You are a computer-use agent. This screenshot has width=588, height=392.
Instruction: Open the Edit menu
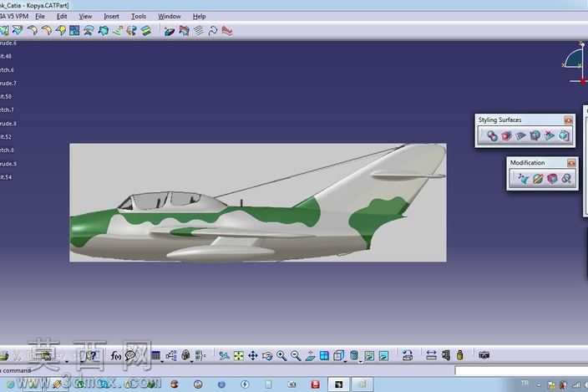pyautogui.click(x=62, y=17)
